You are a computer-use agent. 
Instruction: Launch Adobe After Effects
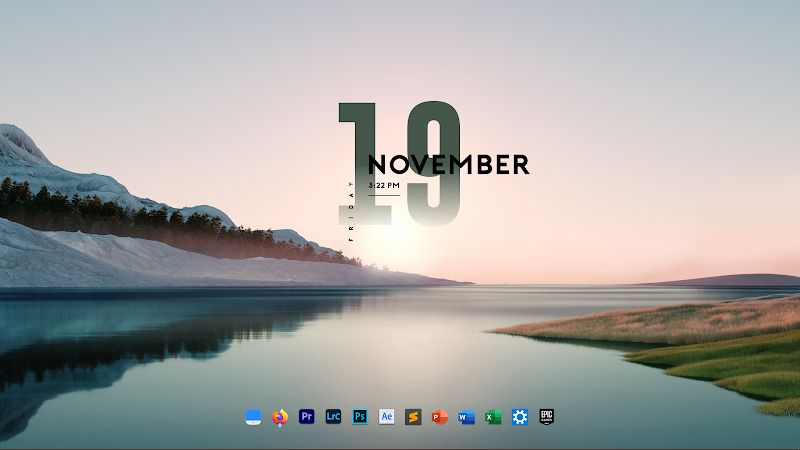coord(386,416)
